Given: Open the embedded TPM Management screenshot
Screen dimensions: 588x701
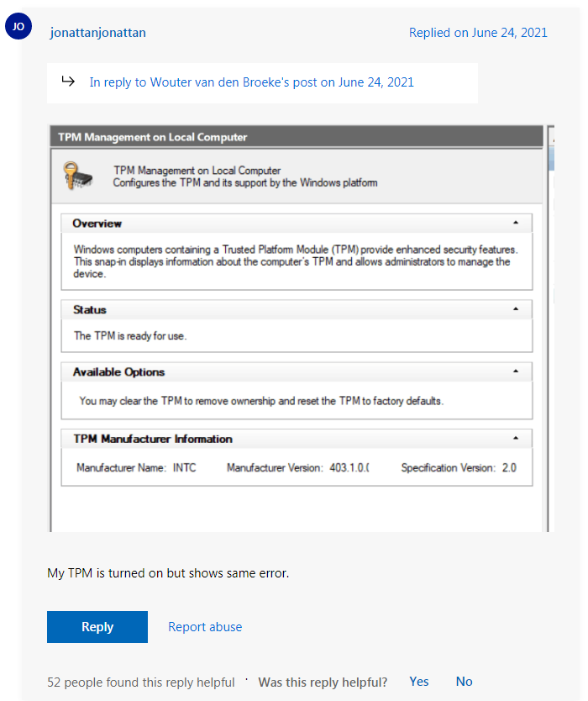Looking at the screenshot, I should (302, 329).
